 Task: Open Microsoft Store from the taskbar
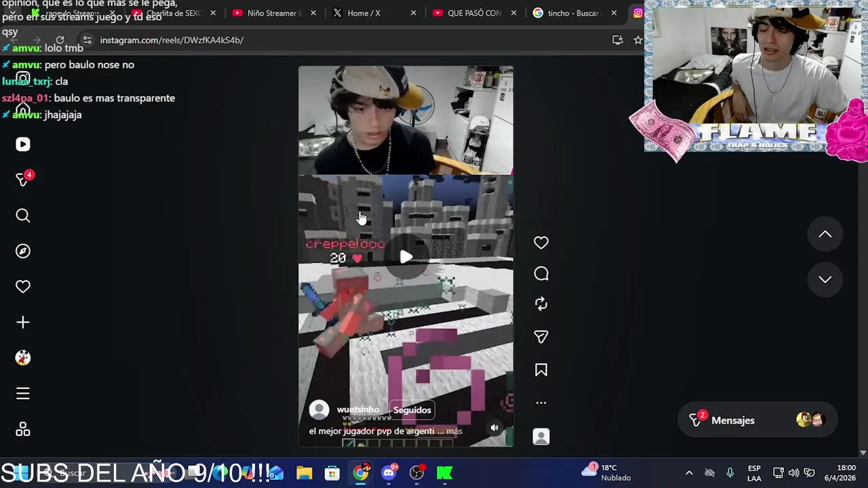(x=332, y=472)
